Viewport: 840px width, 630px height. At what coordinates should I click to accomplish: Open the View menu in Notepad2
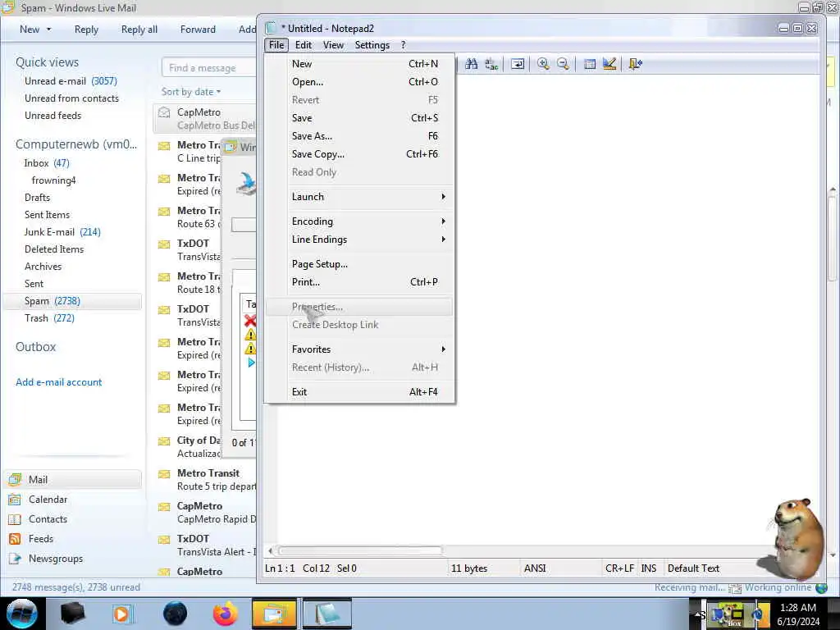[333, 45]
